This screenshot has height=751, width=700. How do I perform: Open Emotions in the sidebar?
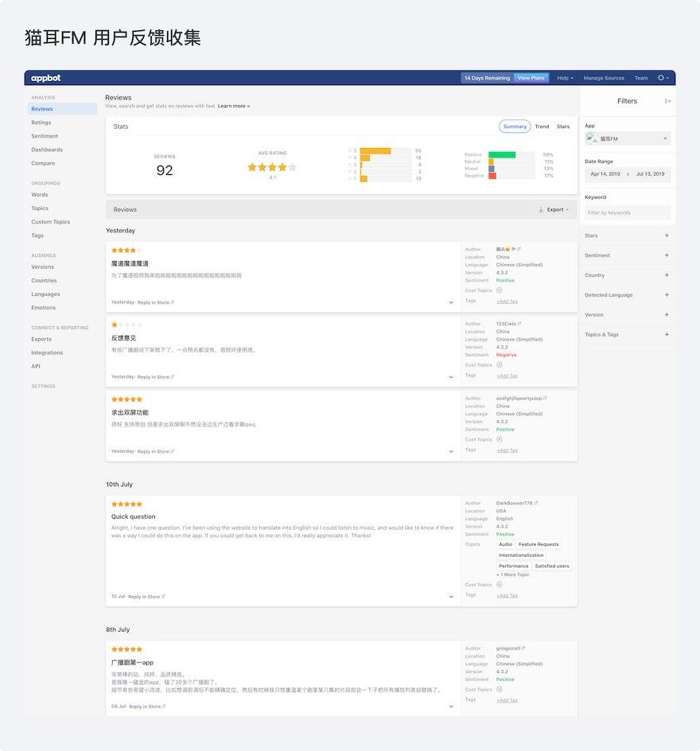coord(44,308)
